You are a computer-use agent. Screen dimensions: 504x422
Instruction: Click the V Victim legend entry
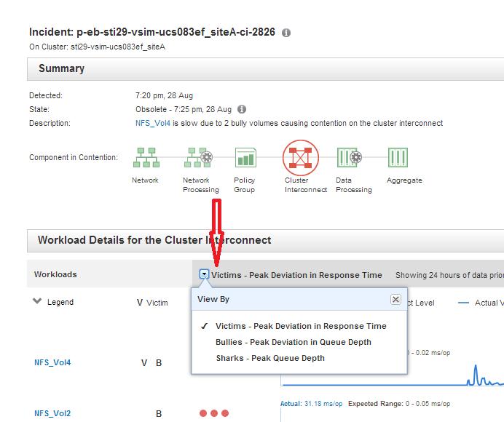[152, 303]
